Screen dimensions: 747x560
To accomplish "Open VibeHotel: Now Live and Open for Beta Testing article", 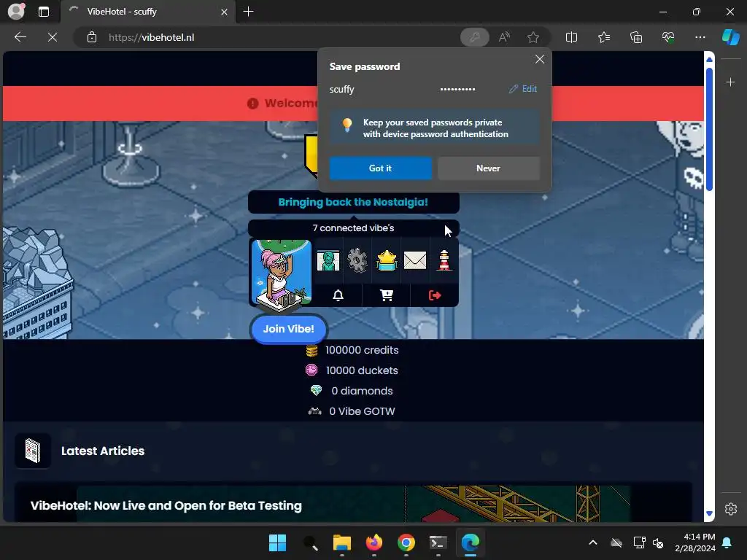I will click(166, 506).
